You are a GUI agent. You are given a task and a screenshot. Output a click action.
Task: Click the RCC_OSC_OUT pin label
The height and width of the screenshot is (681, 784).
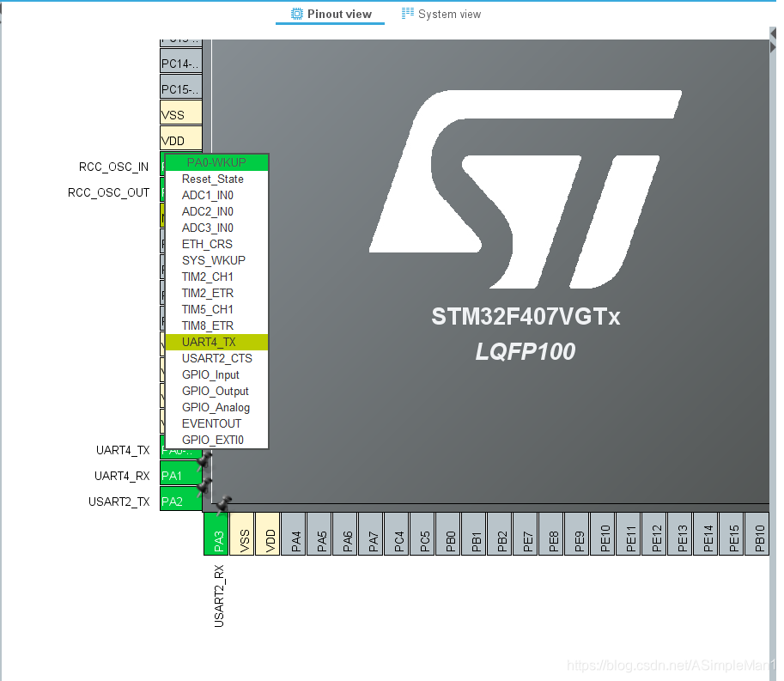click(108, 192)
